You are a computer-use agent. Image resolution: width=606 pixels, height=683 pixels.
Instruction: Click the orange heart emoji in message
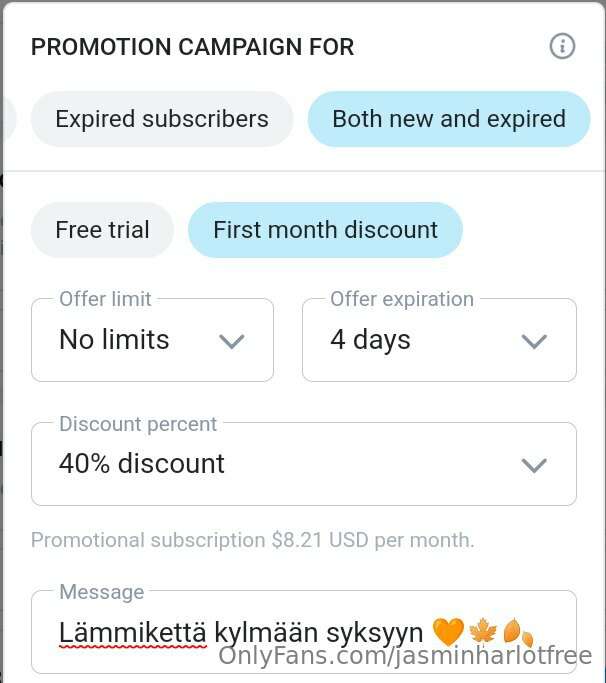[448, 632]
